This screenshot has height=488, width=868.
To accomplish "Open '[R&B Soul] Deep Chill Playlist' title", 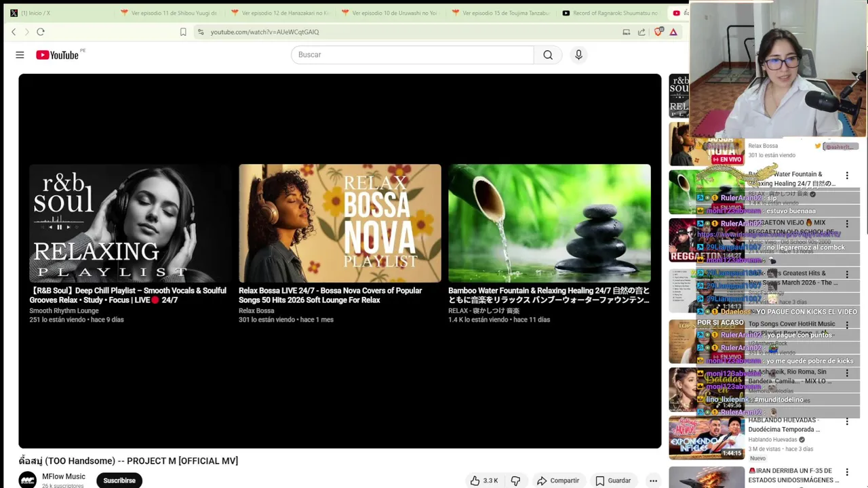I will pos(128,296).
